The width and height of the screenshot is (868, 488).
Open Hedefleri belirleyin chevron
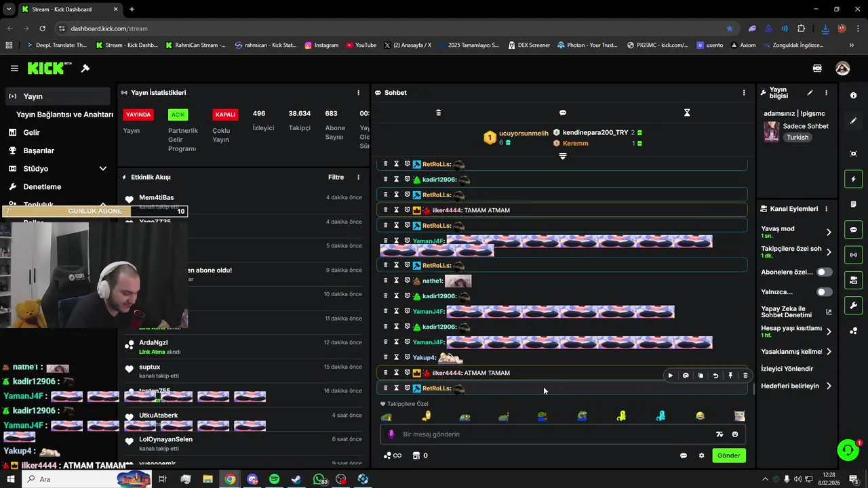pos(829,386)
